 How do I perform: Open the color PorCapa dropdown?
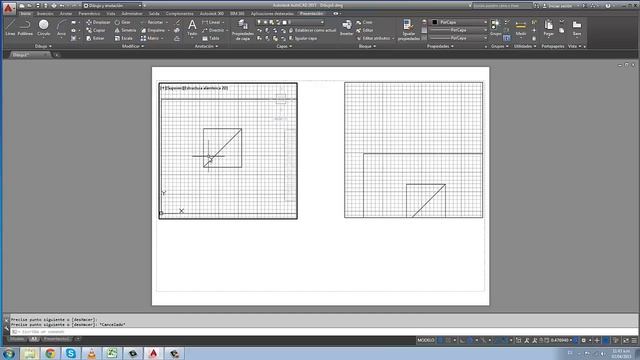tap(459, 22)
